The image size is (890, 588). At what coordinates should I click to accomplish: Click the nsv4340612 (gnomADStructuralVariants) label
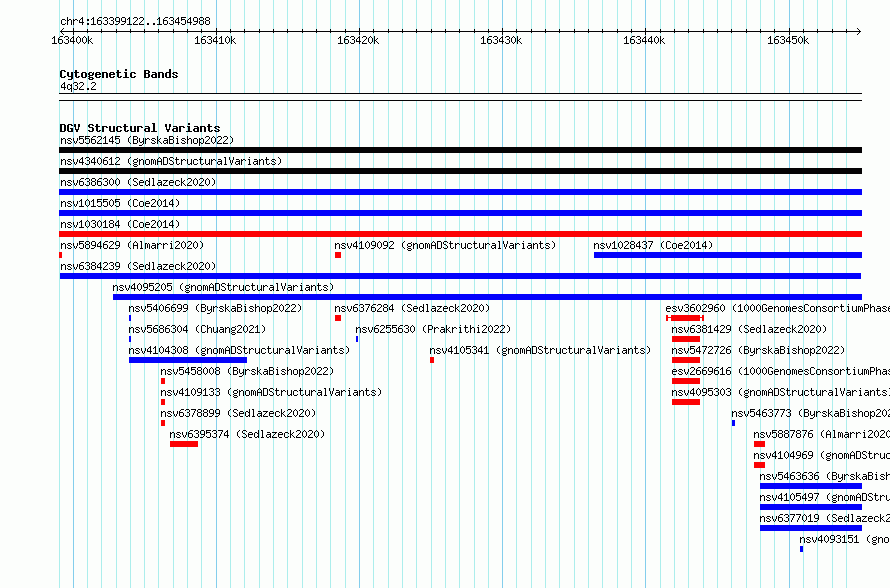171,161
